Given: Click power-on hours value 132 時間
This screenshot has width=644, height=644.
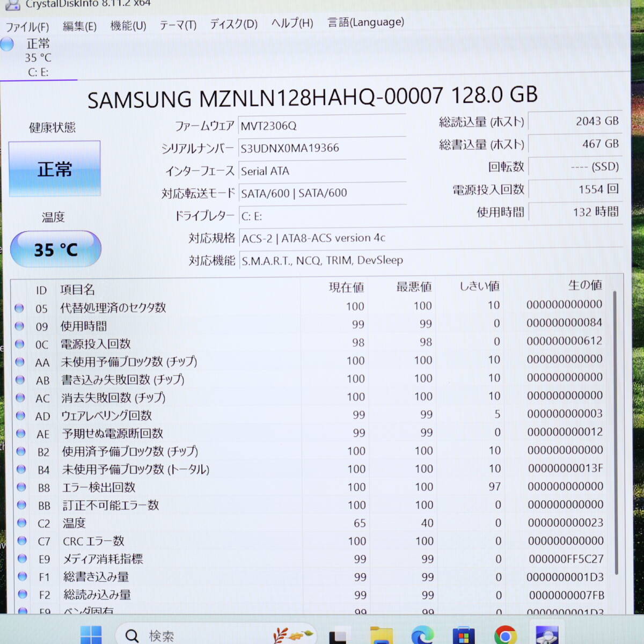Looking at the screenshot, I should click(575, 211).
